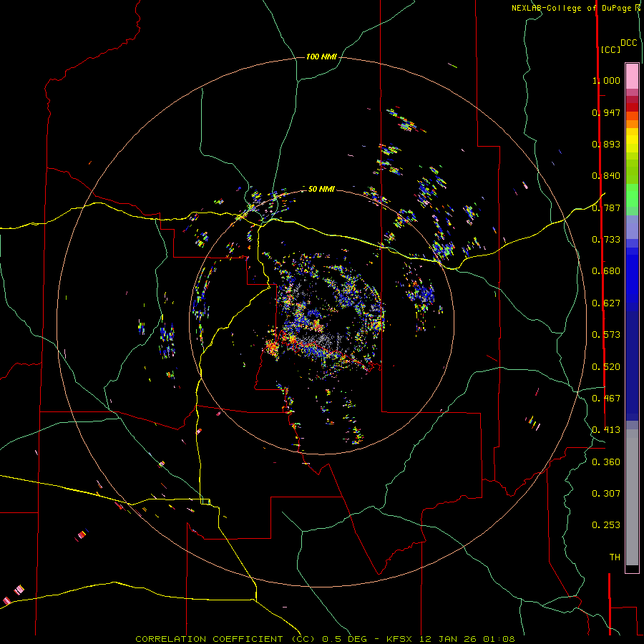Click the 0.627 legend value

606,303
